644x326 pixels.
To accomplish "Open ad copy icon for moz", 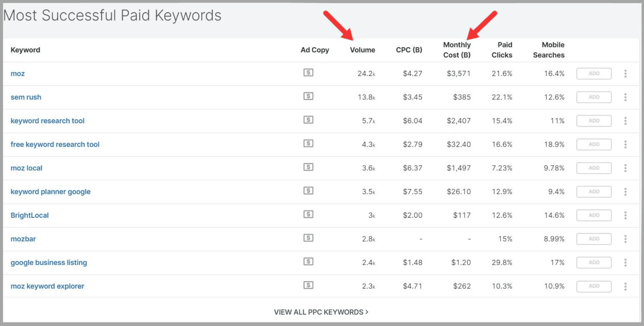I will point(308,73).
